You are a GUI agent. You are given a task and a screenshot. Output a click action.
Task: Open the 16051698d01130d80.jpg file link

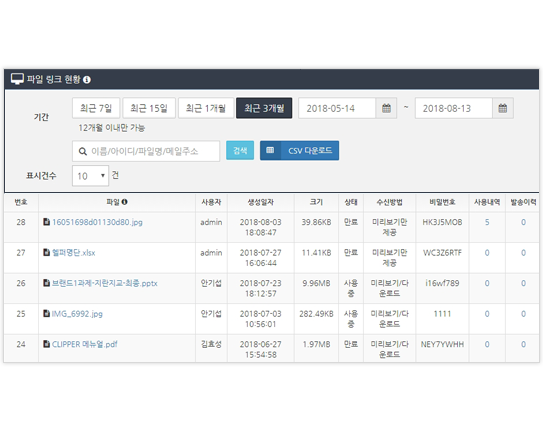97,222
